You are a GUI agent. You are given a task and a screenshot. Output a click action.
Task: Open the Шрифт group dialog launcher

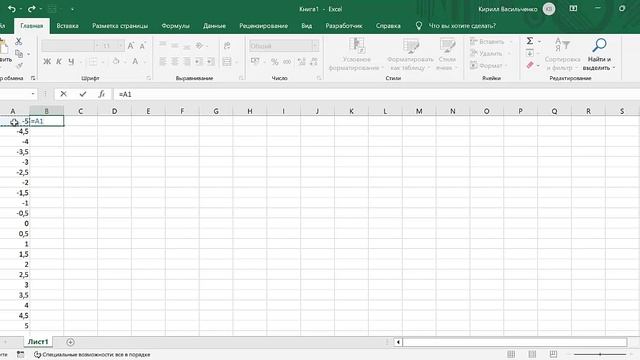(149, 78)
